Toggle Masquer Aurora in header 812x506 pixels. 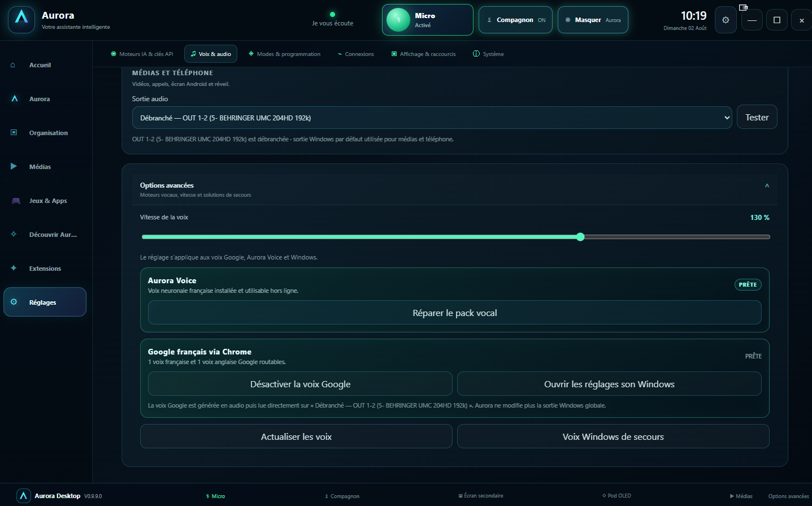pos(593,20)
